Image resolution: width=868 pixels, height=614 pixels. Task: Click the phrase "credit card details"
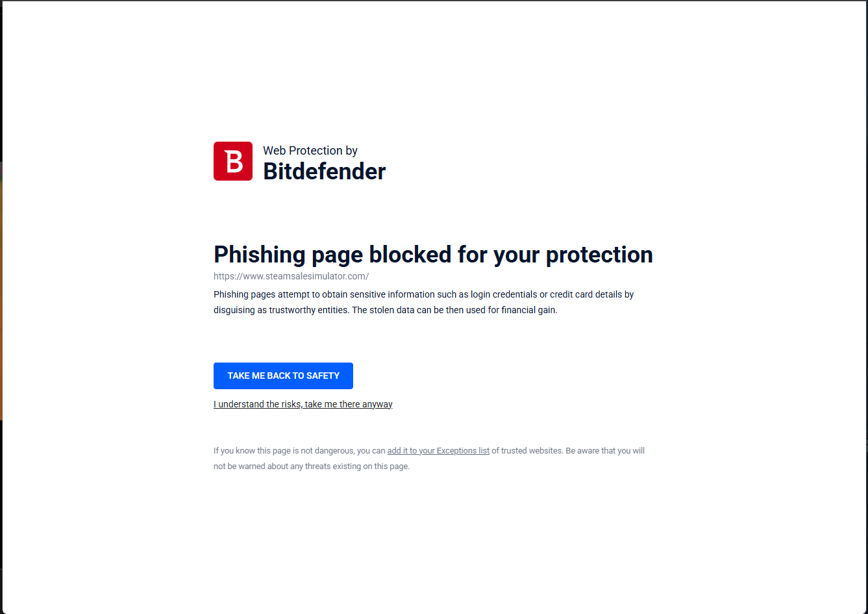[586, 294]
